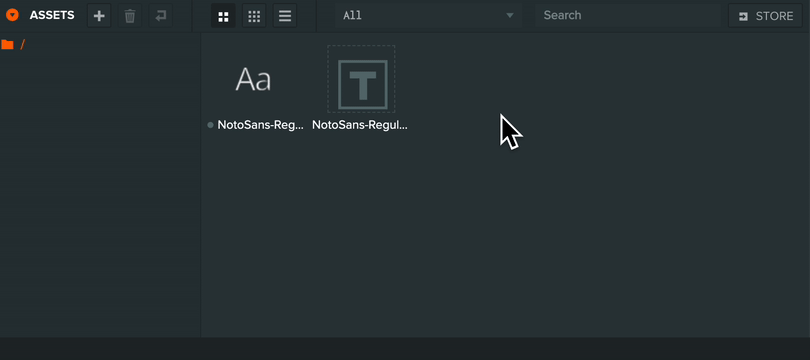
Task: Open the All asset type filter
Action: click(x=428, y=15)
